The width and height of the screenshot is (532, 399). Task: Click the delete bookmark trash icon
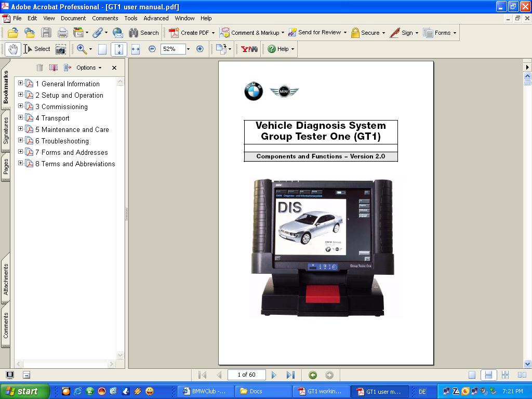tap(39, 68)
